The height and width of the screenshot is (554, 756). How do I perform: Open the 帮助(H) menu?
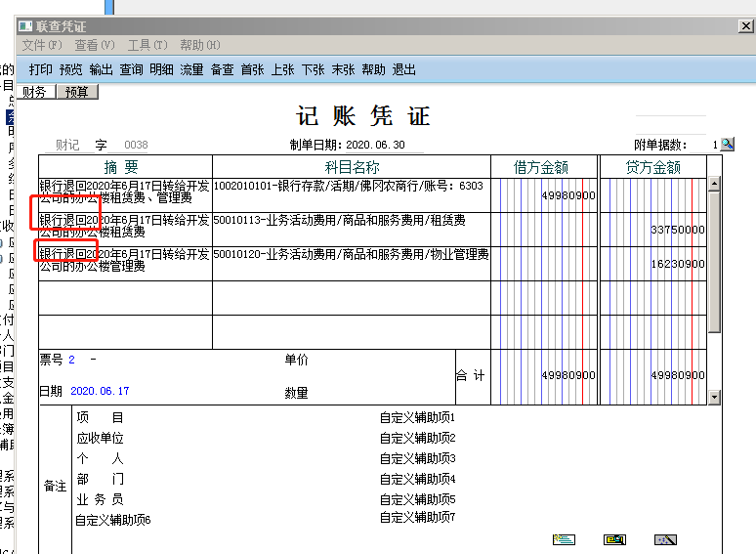point(200,45)
